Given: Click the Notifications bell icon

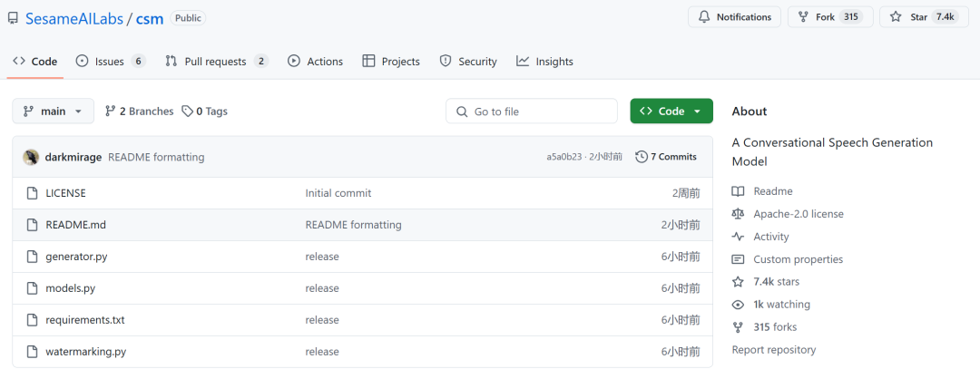Looking at the screenshot, I should [705, 17].
